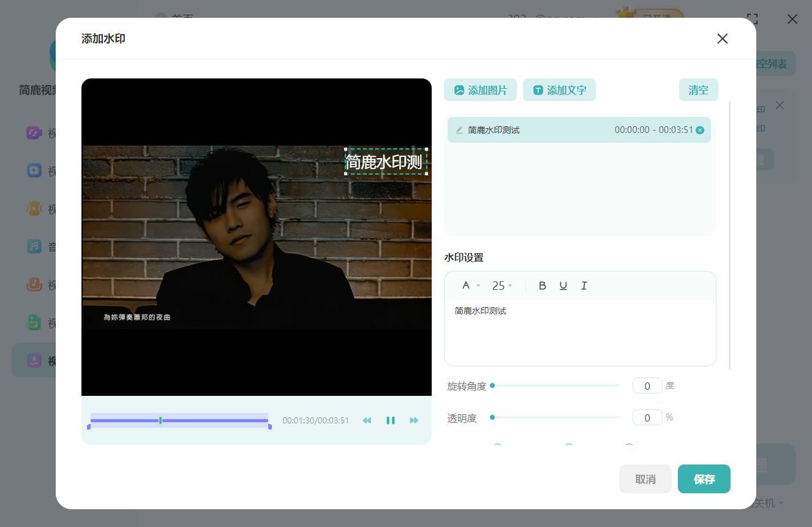
Task: Click the transparency percent input field
Action: pyautogui.click(x=647, y=417)
